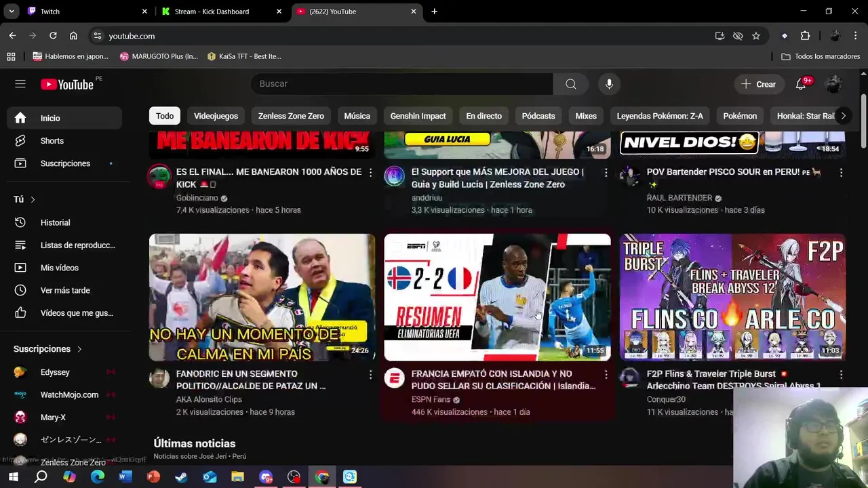
Task: Open options menu for FANODRIC video
Action: [x=370, y=375]
